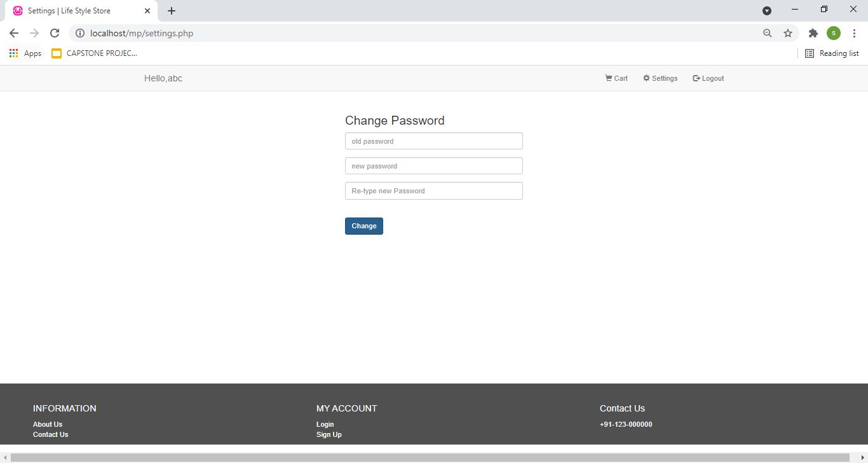Viewport: 868px width, 463px height.
Task: Close the Settings | Life Style Store tab
Action: (147, 11)
